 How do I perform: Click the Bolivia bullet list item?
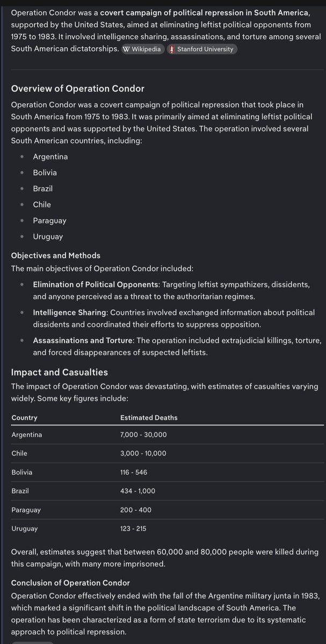[x=45, y=173]
